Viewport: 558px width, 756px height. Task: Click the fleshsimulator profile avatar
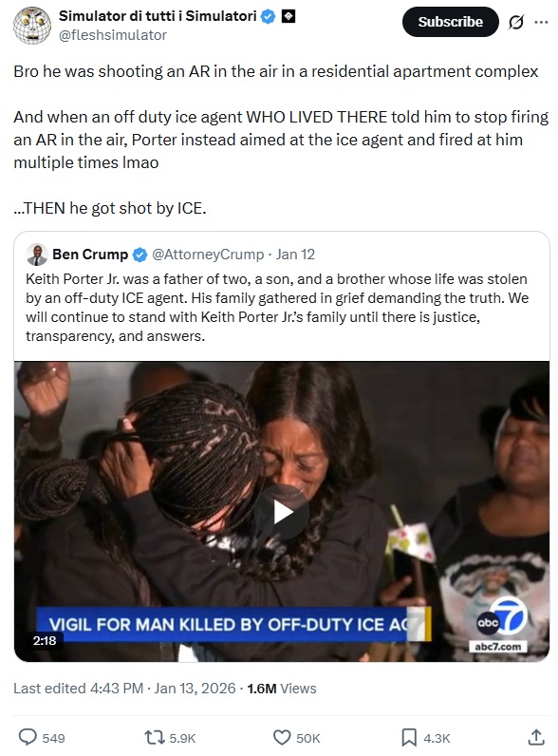[x=32, y=25]
